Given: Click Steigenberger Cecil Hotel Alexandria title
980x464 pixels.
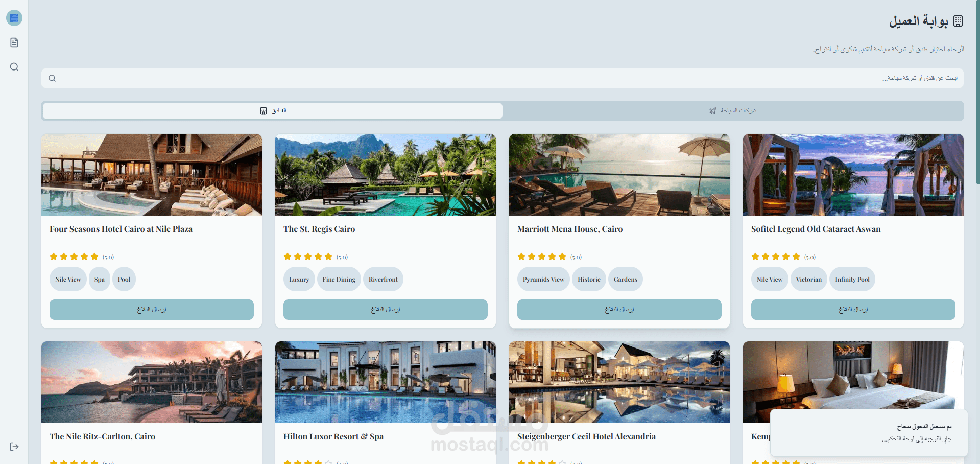Looking at the screenshot, I should click(x=586, y=437).
